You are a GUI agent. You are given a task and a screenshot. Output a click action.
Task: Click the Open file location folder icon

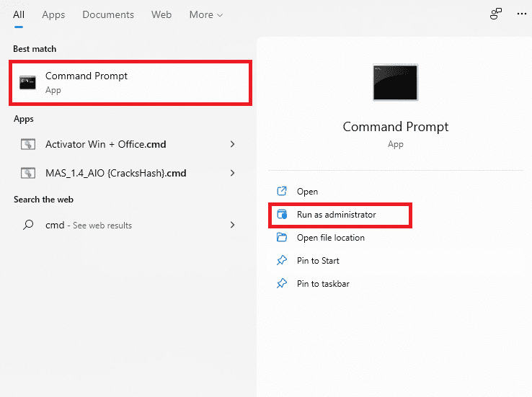[282, 237]
